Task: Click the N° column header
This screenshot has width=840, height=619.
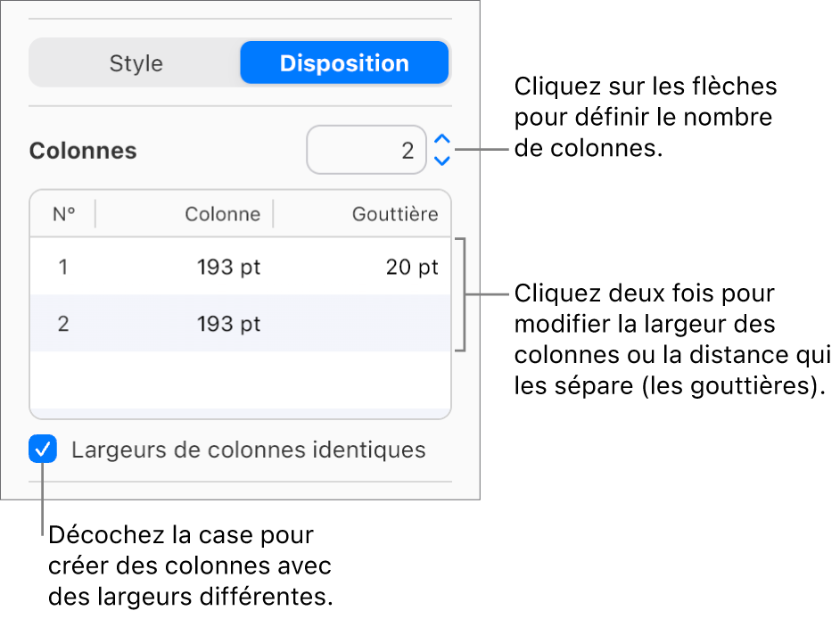Action: (62, 213)
